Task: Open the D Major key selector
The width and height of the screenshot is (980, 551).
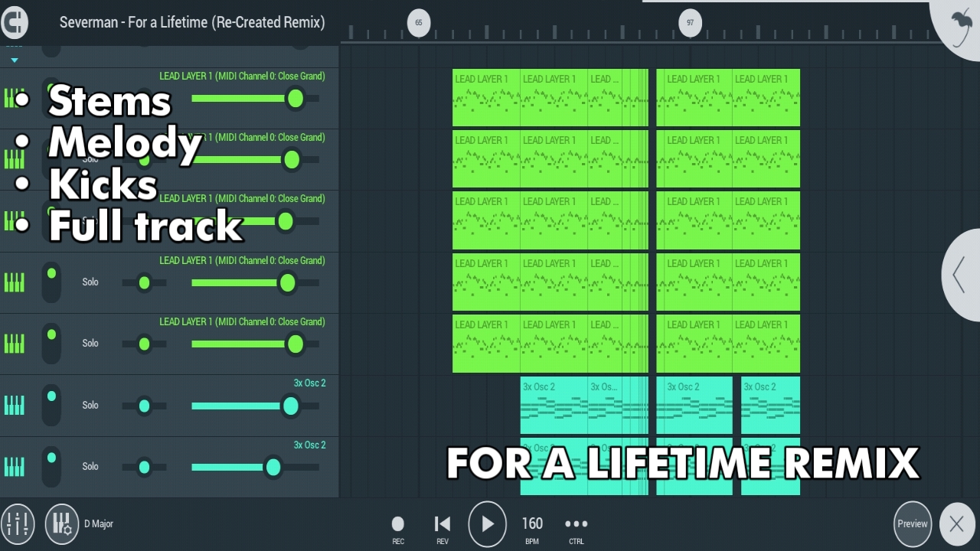Action: tap(99, 524)
